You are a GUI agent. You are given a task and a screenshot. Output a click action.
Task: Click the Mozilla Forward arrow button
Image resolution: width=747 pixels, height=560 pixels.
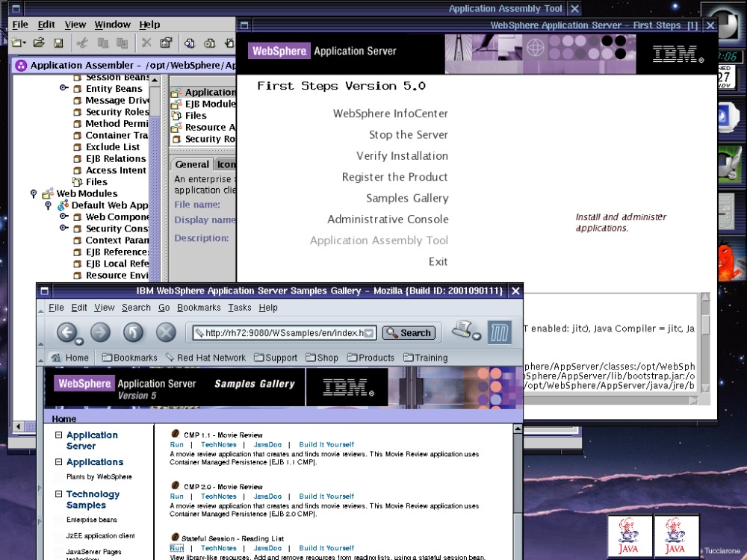pyautogui.click(x=101, y=332)
